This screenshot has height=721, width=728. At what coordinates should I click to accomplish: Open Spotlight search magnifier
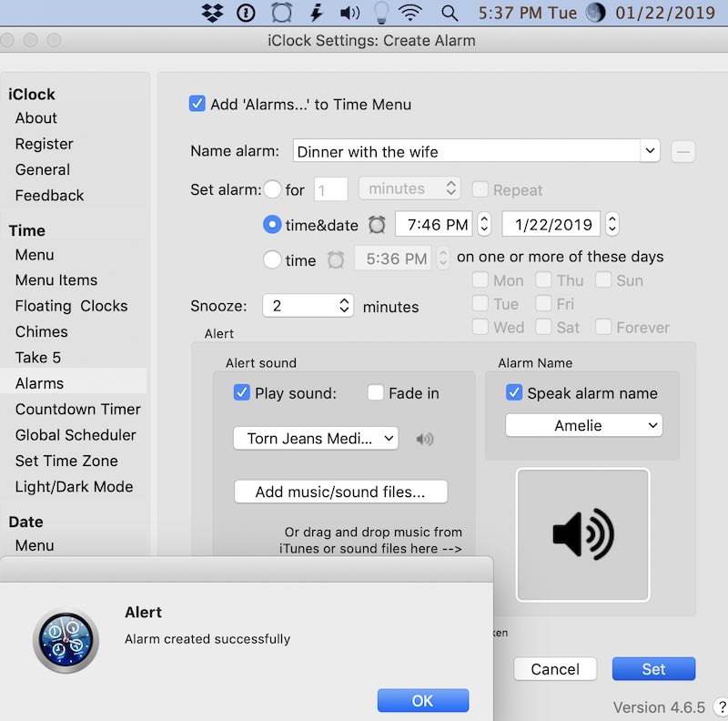coord(449,13)
